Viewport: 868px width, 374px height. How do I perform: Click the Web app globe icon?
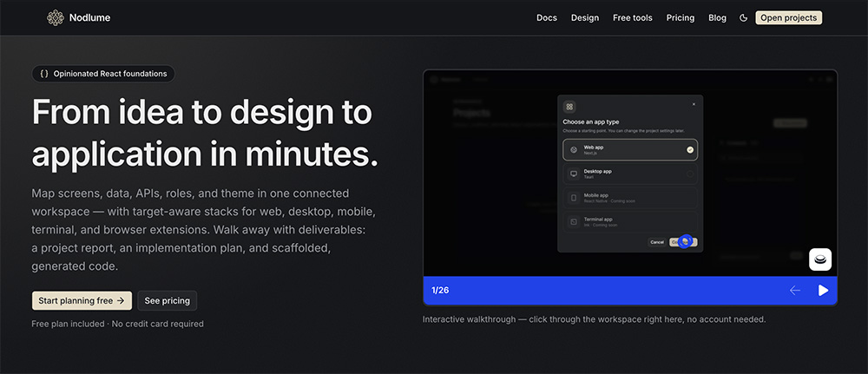click(x=574, y=149)
